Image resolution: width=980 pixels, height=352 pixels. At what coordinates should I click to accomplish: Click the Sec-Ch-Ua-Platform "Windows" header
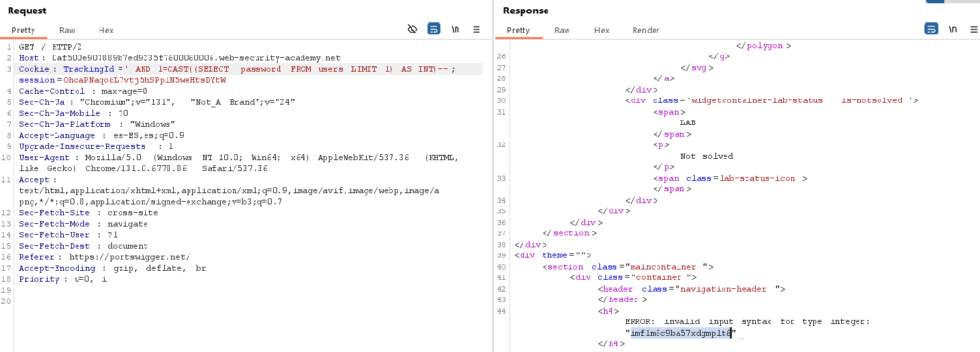tap(97, 124)
